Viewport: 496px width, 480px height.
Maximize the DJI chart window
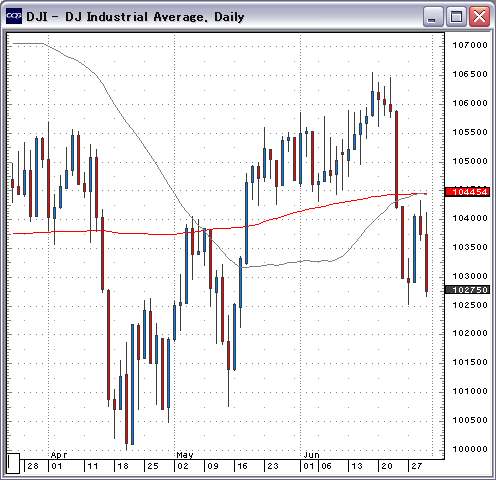(456, 16)
